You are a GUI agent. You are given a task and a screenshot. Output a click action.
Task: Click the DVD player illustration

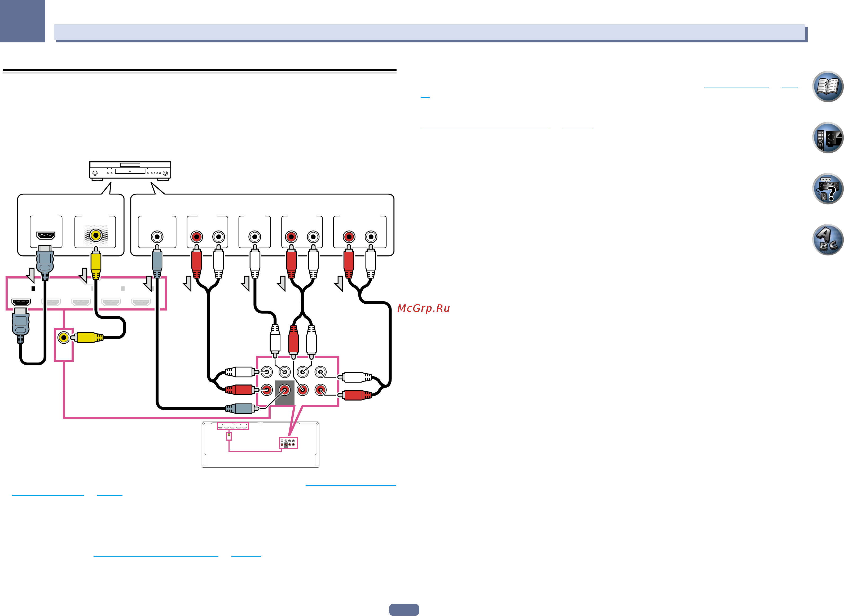coord(130,171)
